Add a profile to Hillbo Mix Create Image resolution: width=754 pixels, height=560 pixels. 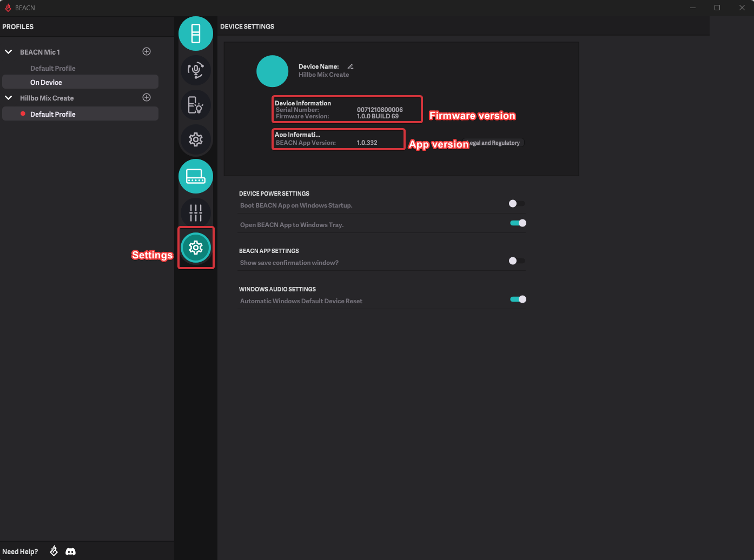(x=147, y=97)
